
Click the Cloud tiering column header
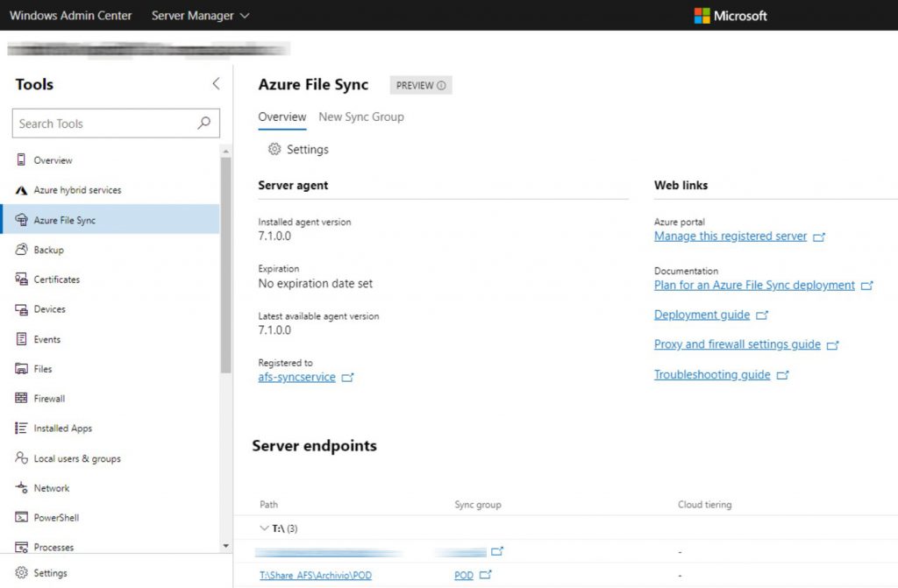704,505
